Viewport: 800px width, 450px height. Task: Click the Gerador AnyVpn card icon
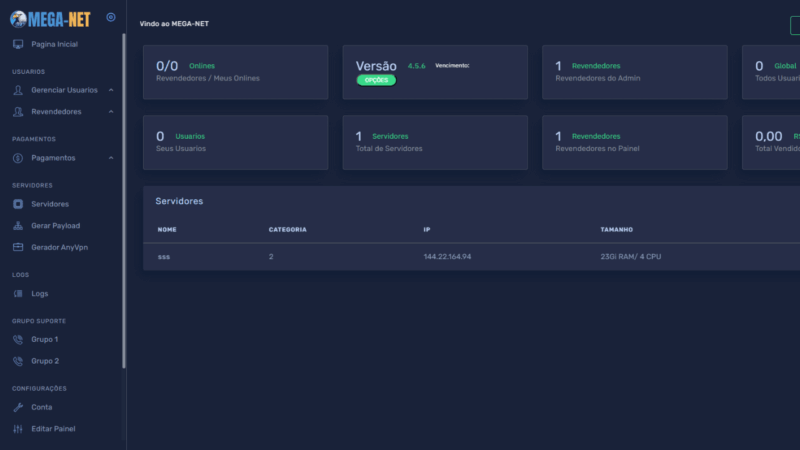(18, 247)
